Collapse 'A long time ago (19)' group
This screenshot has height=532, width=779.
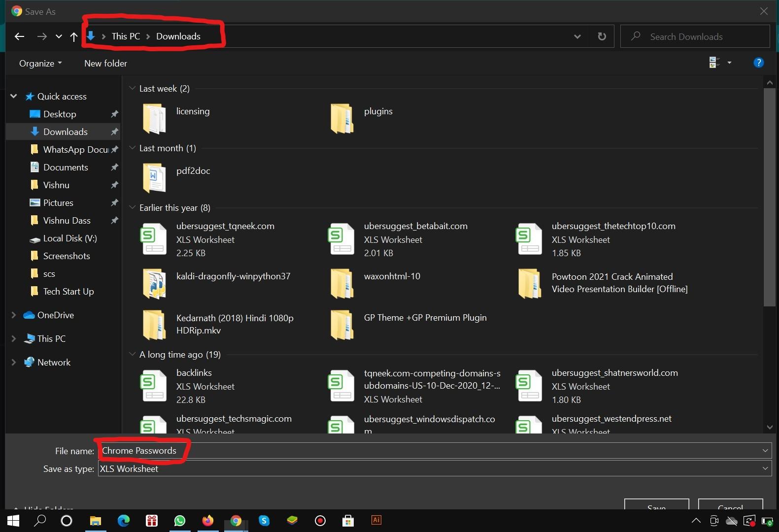pos(132,354)
